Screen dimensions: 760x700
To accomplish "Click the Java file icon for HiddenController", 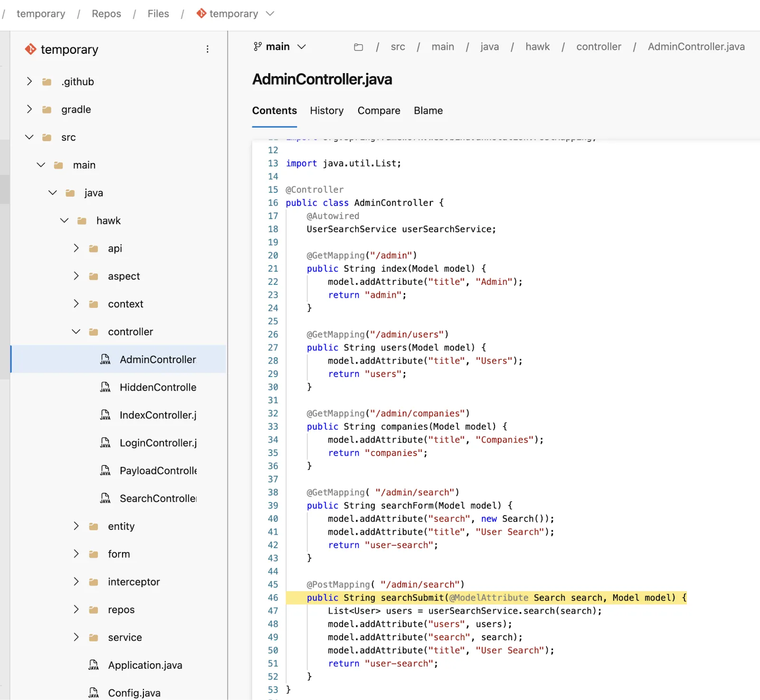I will tap(105, 387).
